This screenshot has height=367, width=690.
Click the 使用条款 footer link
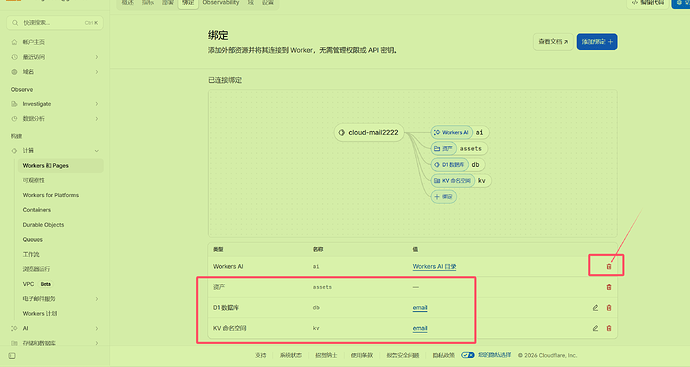click(x=362, y=355)
